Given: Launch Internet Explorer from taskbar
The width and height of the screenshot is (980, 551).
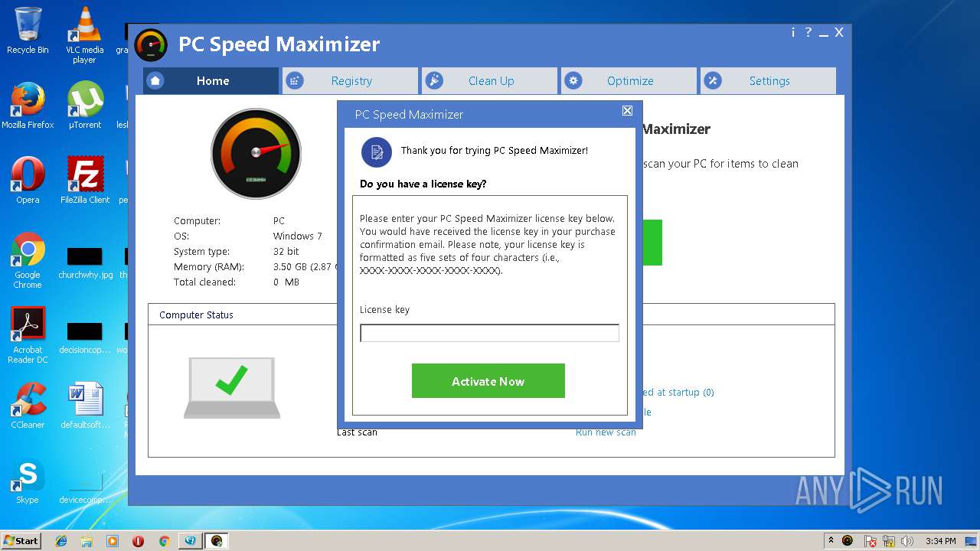Looking at the screenshot, I should [61, 541].
